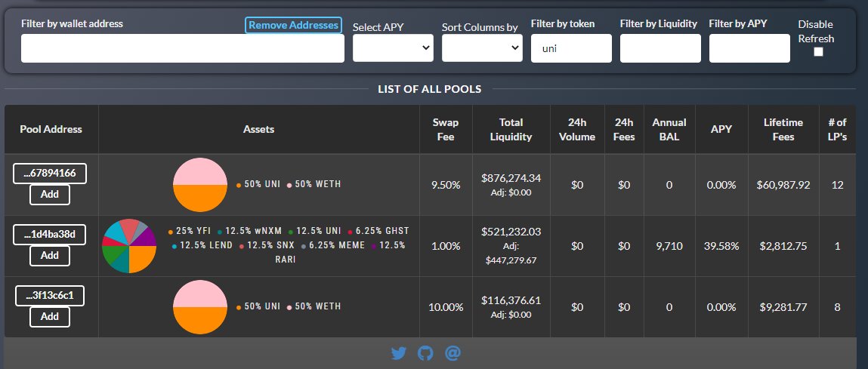Click the 10.00% swap fee cell

(446, 307)
